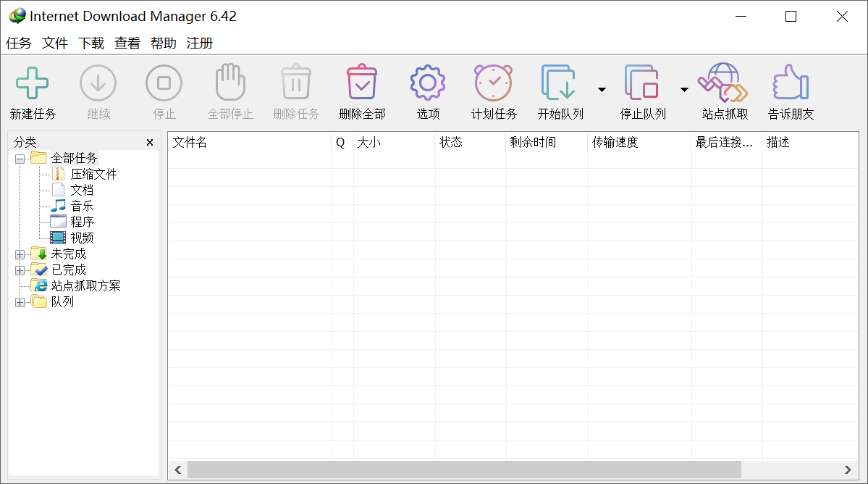Viewport: 868px width, 484px height.
Task: Select the 已完成 folder
Action: 69,270
